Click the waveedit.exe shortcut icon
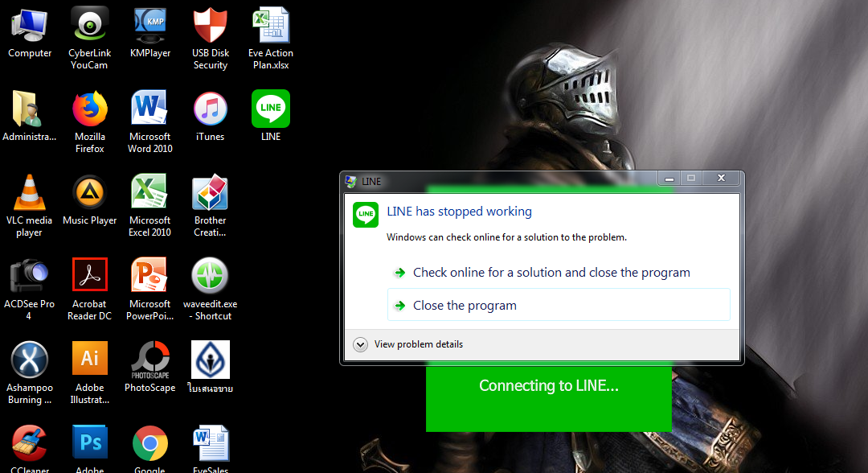This screenshot has height=473, width=868. pyautogui.click(x=210, y=275)
